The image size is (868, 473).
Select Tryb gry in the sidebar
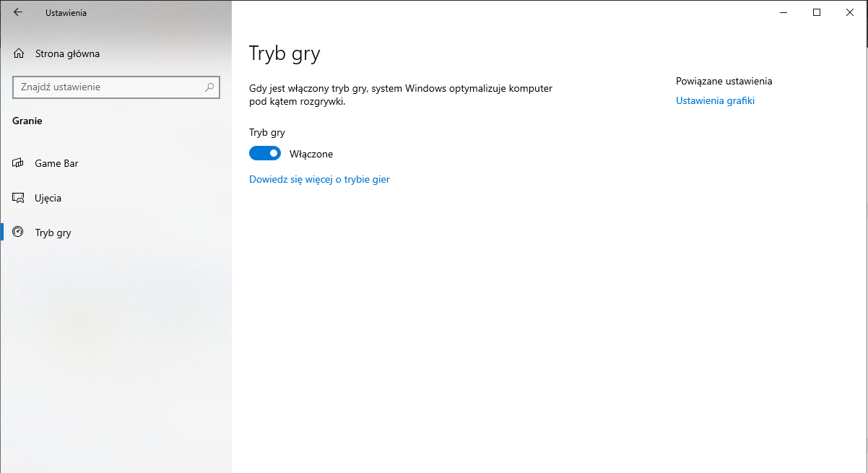click(x=116, y=233)
